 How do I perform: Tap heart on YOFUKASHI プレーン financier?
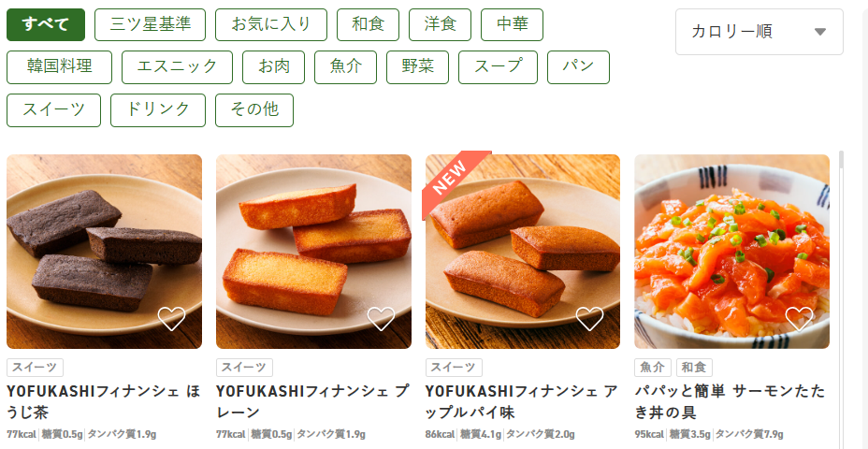(x=381, y=318)
